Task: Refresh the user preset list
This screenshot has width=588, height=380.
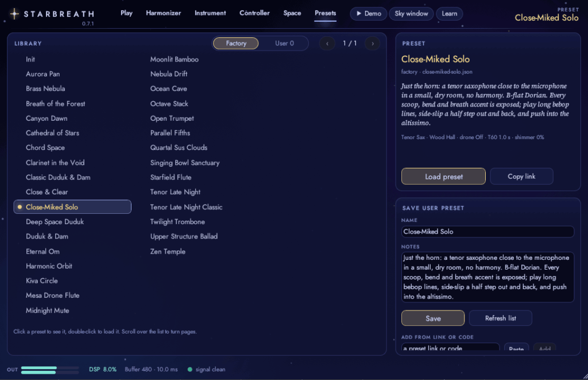Action: pos(501,318)
